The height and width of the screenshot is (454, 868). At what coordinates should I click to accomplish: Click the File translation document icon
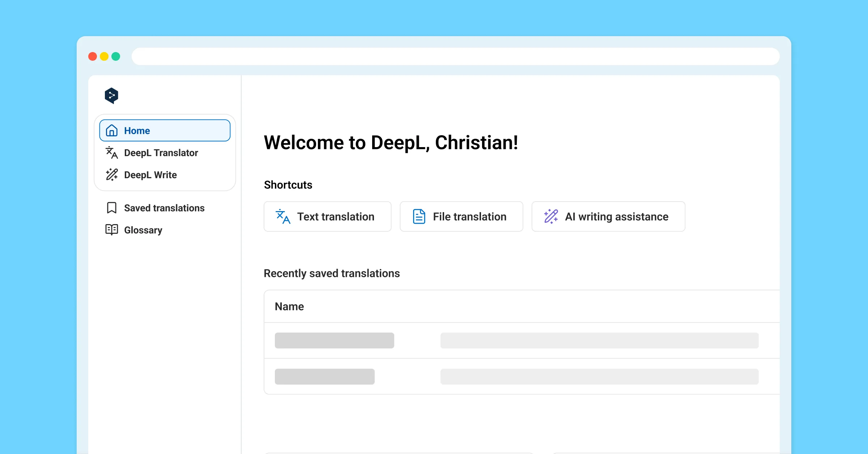click(418, 216)
